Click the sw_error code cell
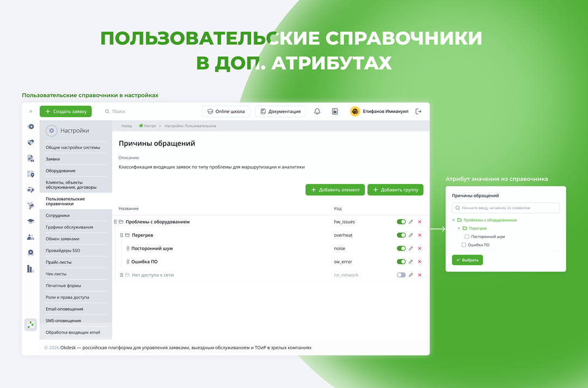The width and height of the screenshot is (588, 388). click(343, 262)
